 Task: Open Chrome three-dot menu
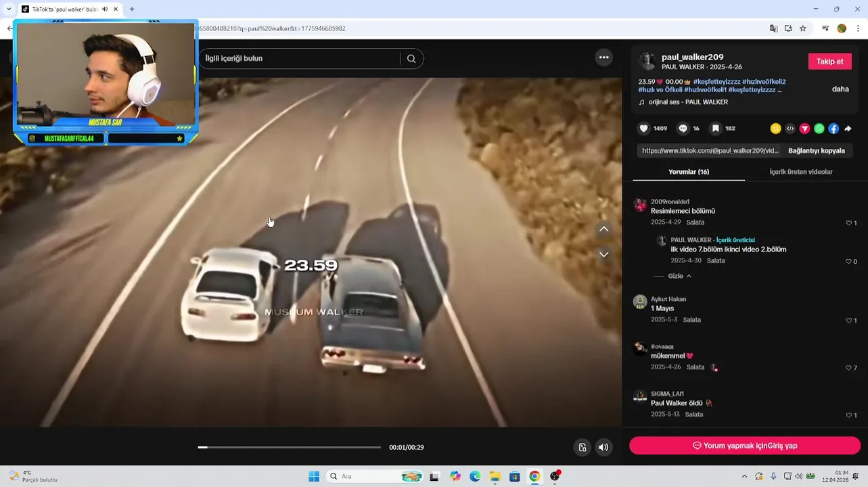pos(859,28)
